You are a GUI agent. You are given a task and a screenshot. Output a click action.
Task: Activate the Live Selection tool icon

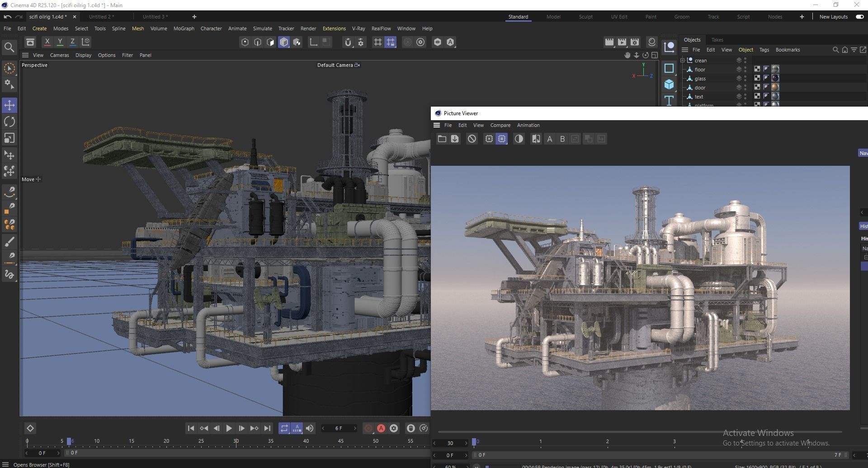coord(9,68)
